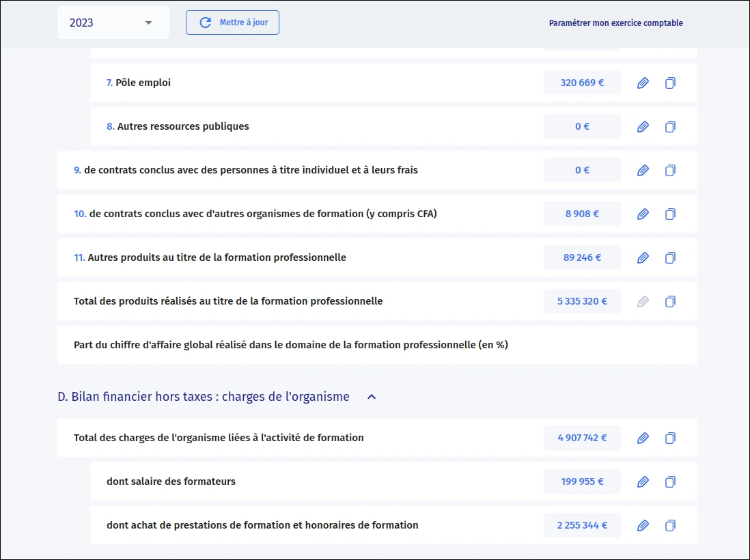This screenshot has height=560, width=750.
Task: Click Total des charges de l'organisme label
Action: pyautogui.click(x=219, y=438)
